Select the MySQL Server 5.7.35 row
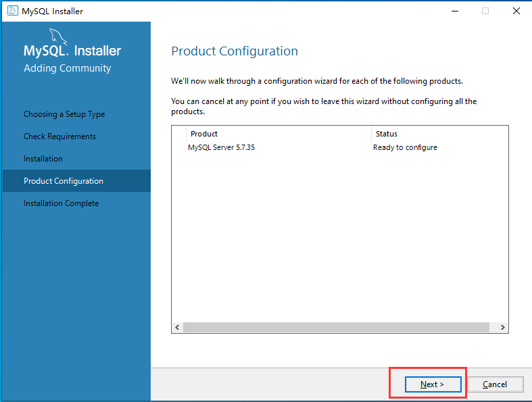Viewport: 532px width, 402px height. [x=340, y=147]
